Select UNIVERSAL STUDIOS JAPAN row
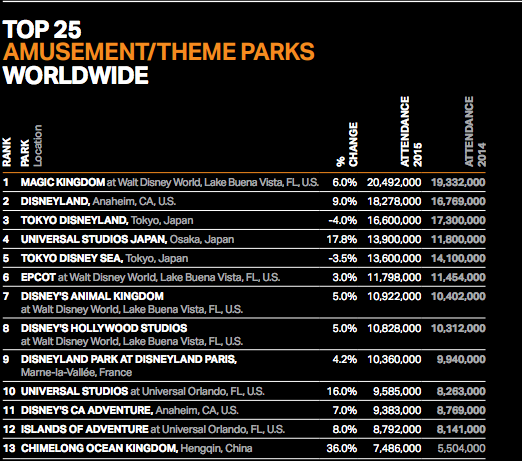The height and width of the screenshot is (461, 522). point(244,239)
